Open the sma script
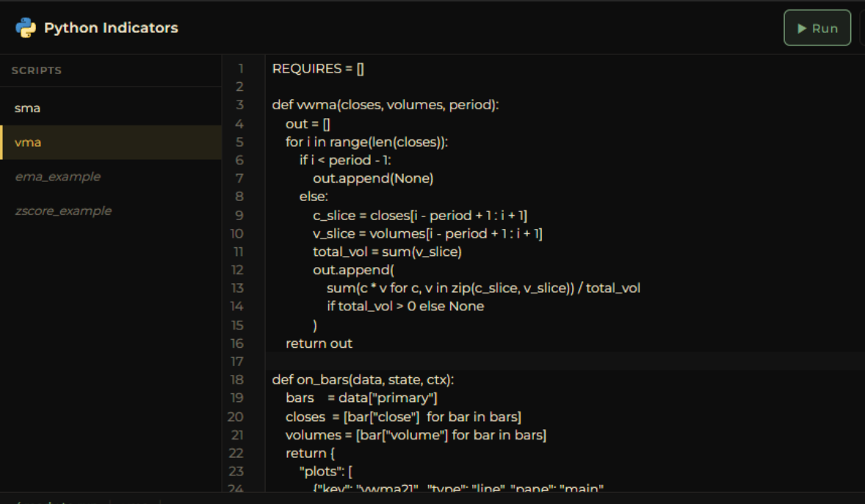The height and width of the screenshot is (504, 865). pyautogui.click(x=111, y=108)
